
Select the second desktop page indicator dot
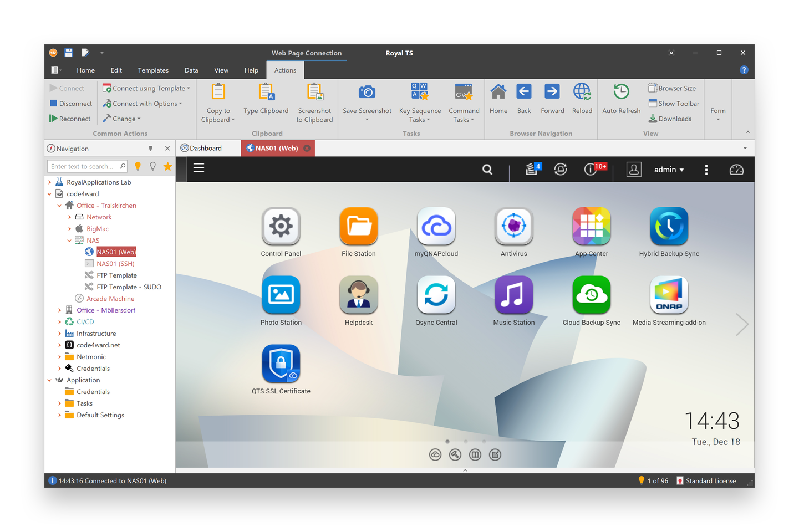(465, 442)
